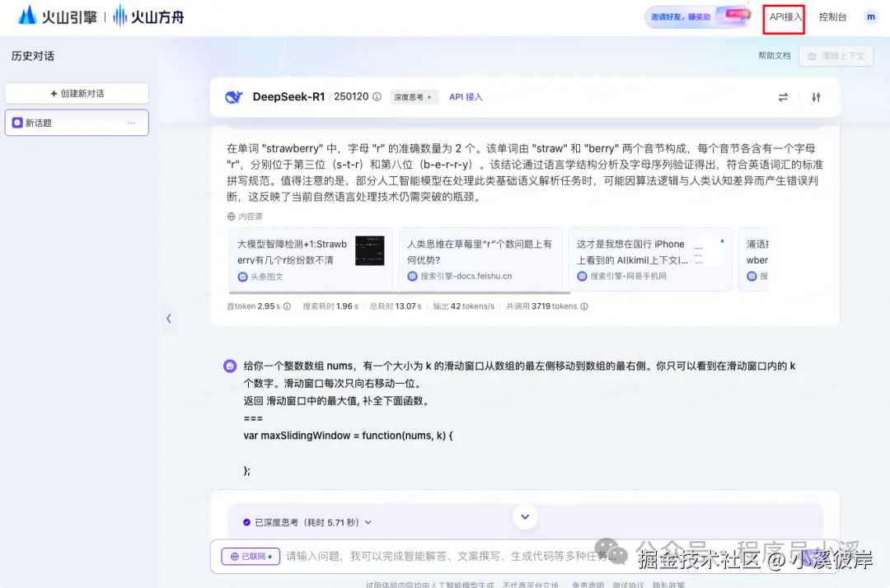This screenshot has width=890, height=588.
Task: Open model parameter settings sliders icon
Action: coord(816,96)
